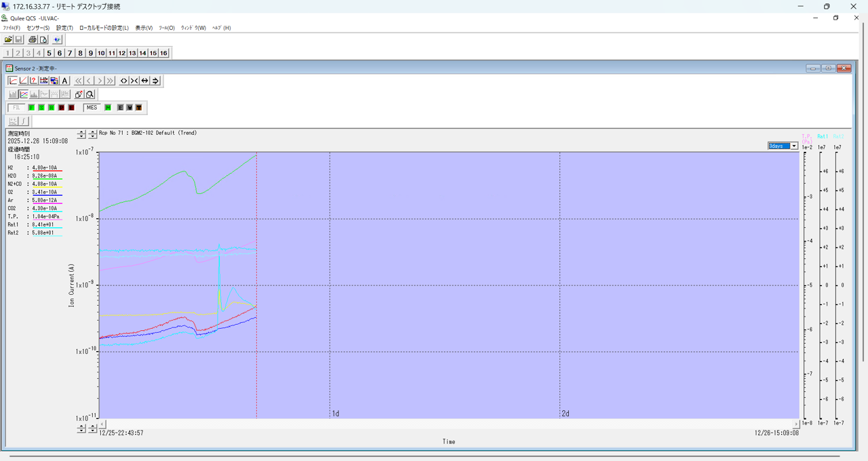Image resolution: width=868 pixels, height=461 pixels.
Task: Open the properties icon with red mark
Action: point(79,94)
